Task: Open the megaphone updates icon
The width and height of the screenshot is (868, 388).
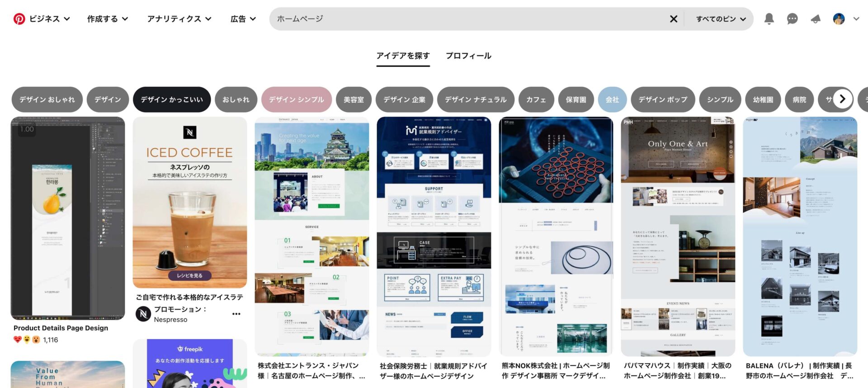Action: coord(816,19)
